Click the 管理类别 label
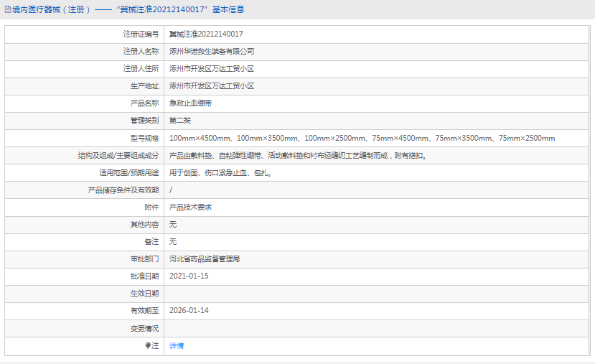Image resolution: width=595 pixels, height=364 pixels. click(144, 121)
